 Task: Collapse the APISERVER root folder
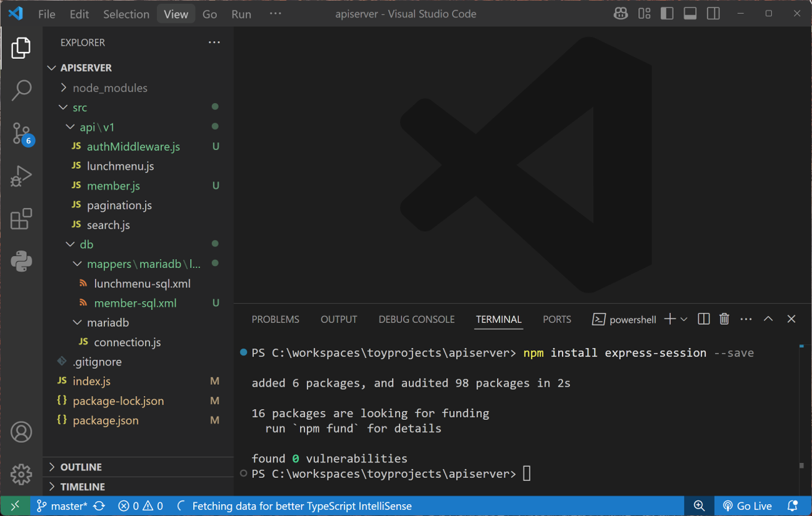138,67
